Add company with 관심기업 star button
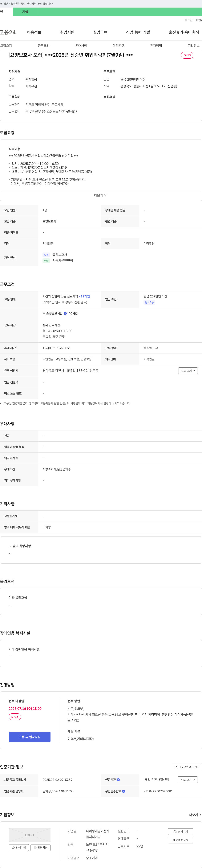 (19, 847)
